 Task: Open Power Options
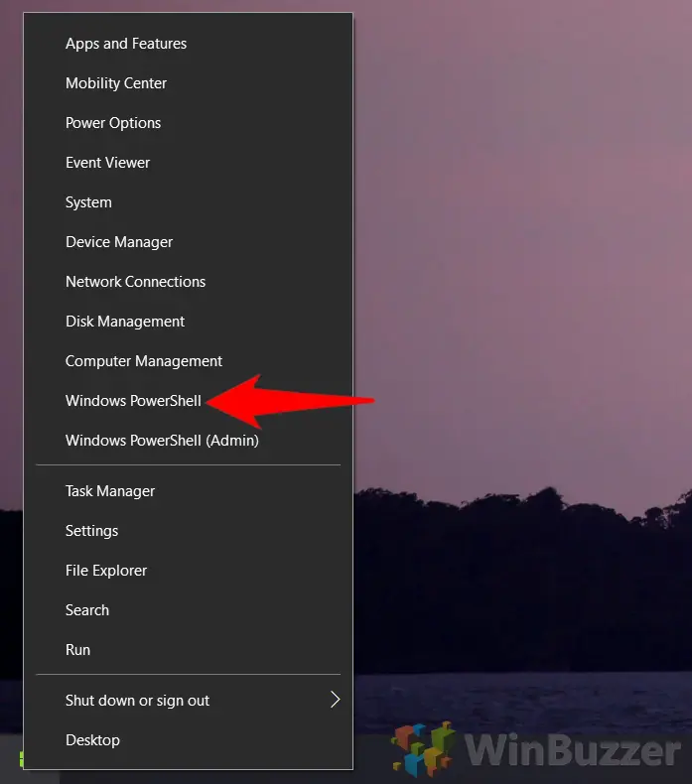(188, 123)
